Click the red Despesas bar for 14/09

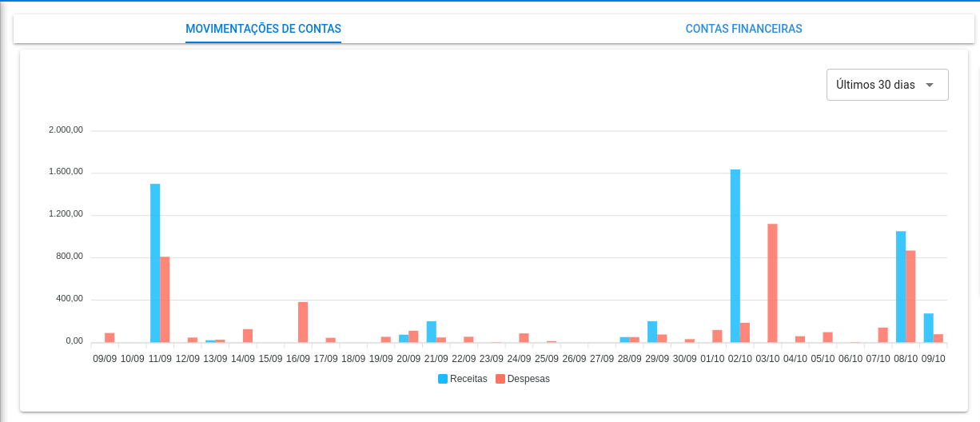click(248, 336)
